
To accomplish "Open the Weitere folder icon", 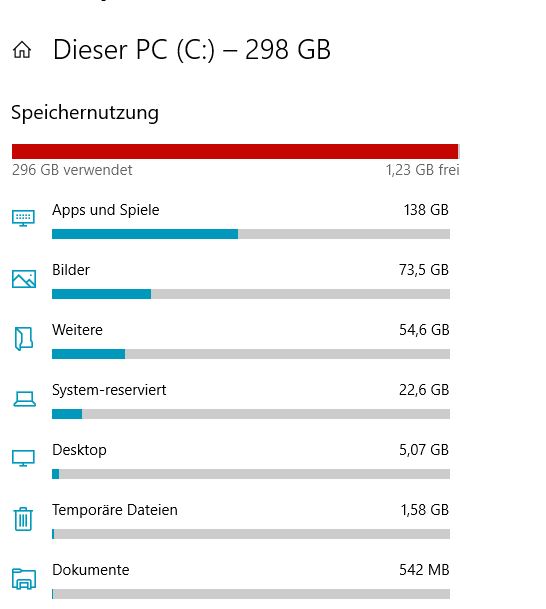I will click(24, 339).
